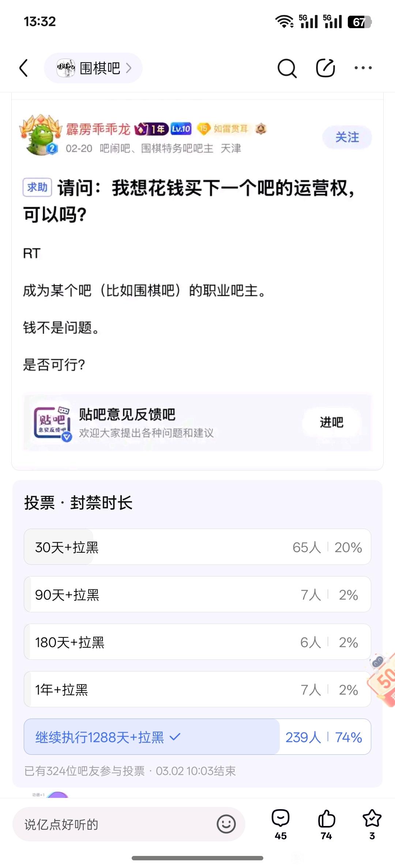Tap the 说亿点好听的 comment input field
The width and height of the screenshot is (395, 868).
pyautogui.click(x=110, y=824)
